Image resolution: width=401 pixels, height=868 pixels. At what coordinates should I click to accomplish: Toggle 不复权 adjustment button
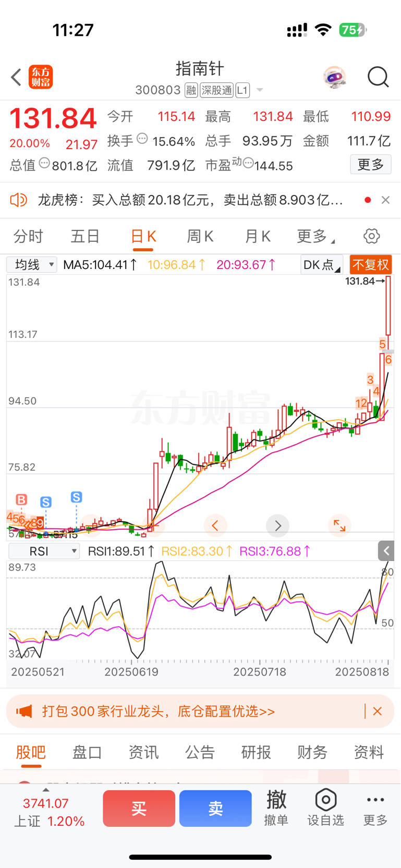tap(370, 265)
